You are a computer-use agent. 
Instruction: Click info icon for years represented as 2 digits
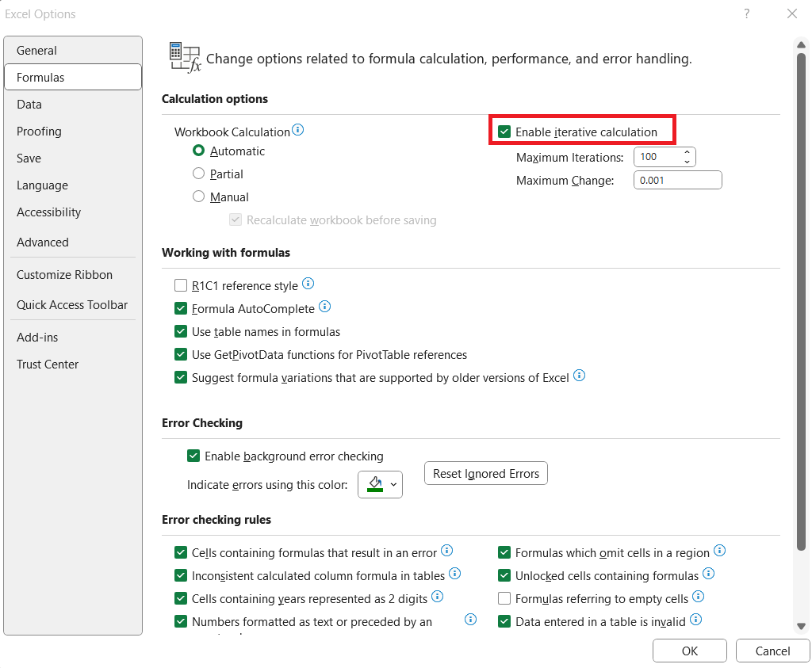tap(438, 597)
